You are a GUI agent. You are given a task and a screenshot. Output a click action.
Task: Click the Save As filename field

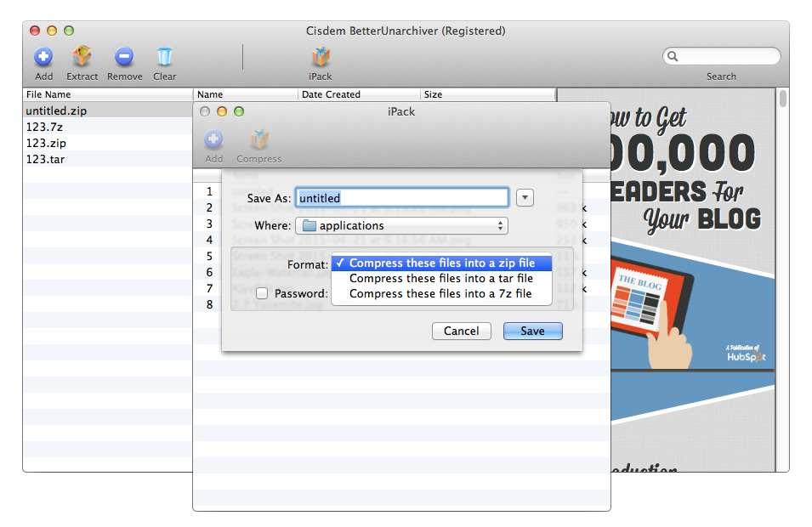point(402,198)
